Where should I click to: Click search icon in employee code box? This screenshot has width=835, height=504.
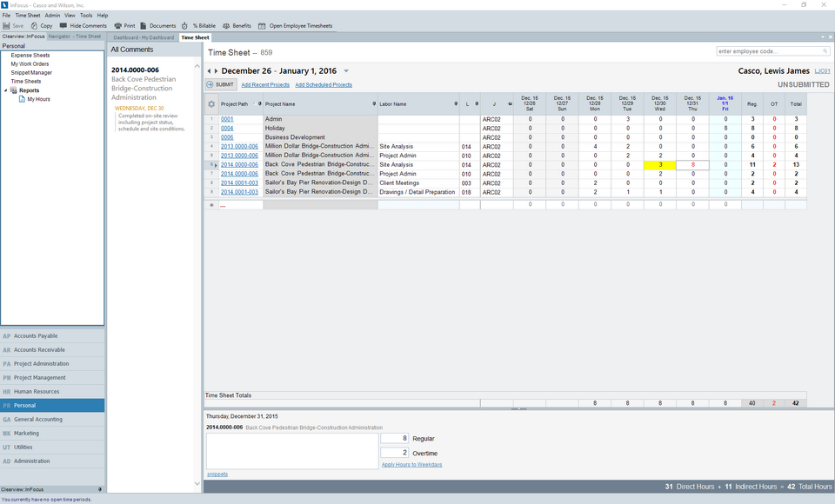(825, 51)
